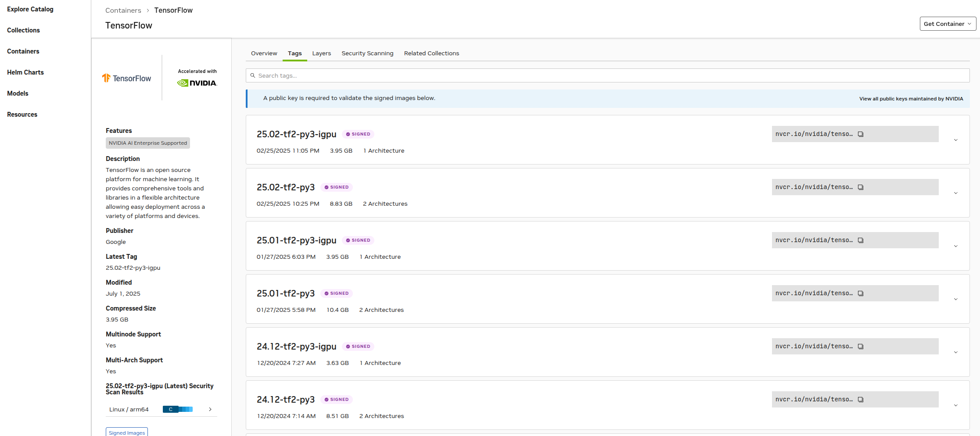Click SIGNED badge on 24.12-tf2-py3
The width and height of the screenshot is (980, 436).
(337, 400)
